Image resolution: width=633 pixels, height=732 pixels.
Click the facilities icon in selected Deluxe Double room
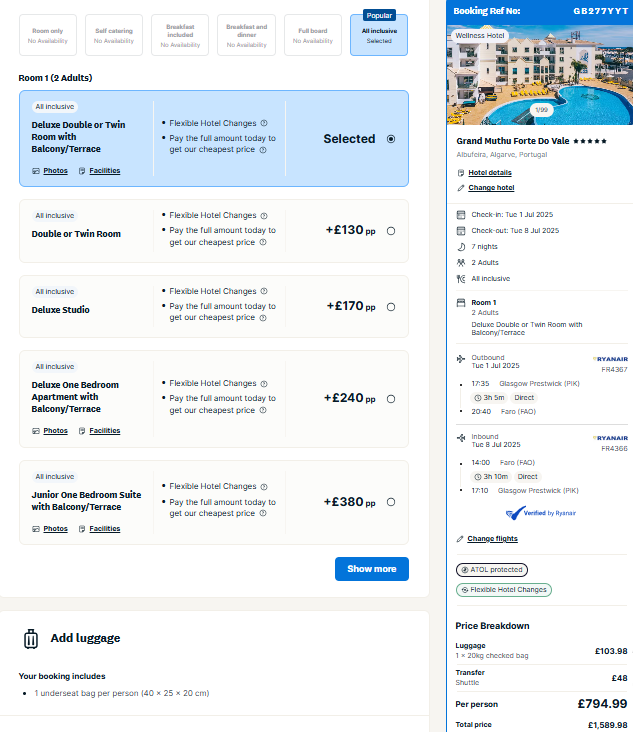pyautogui.click(x=82, y=171)
